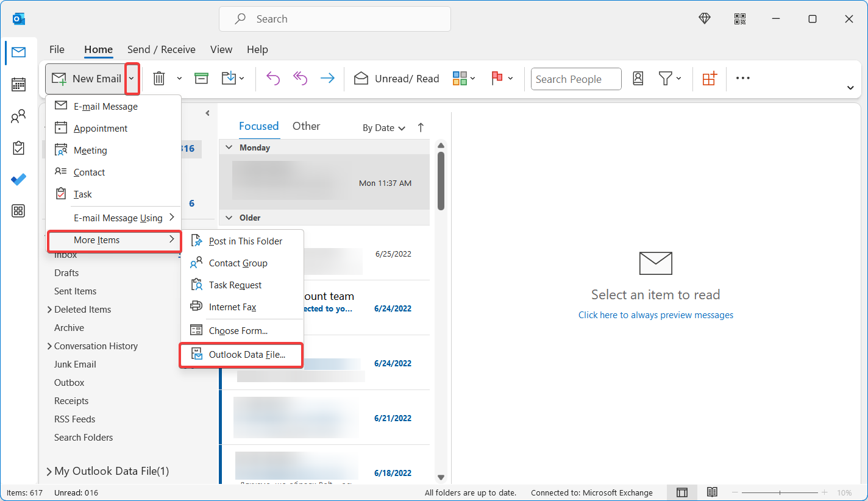
Task: Toggle Unread/Read status
Action: tap(396, 79)
